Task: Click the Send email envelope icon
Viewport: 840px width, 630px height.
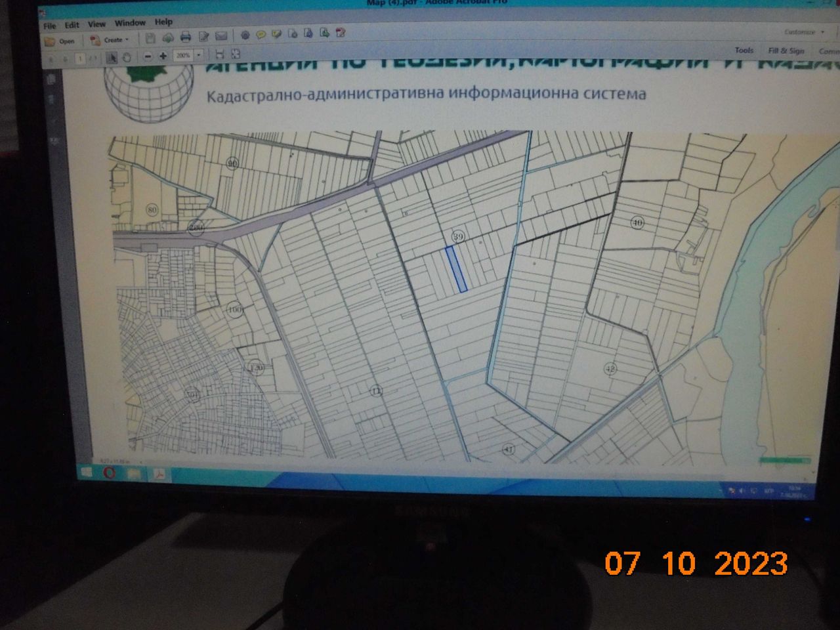Action: tap(221, 36)
